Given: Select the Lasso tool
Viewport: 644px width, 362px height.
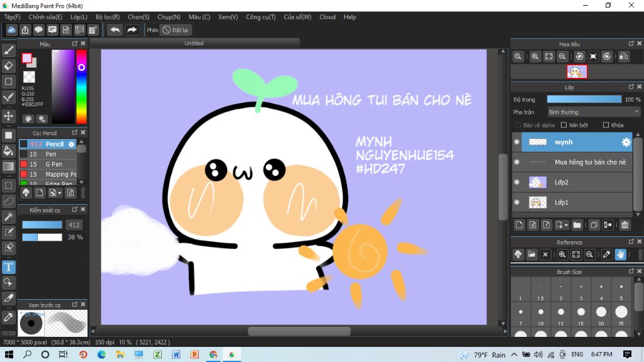Looking at the screenshot, I should 9,201.
